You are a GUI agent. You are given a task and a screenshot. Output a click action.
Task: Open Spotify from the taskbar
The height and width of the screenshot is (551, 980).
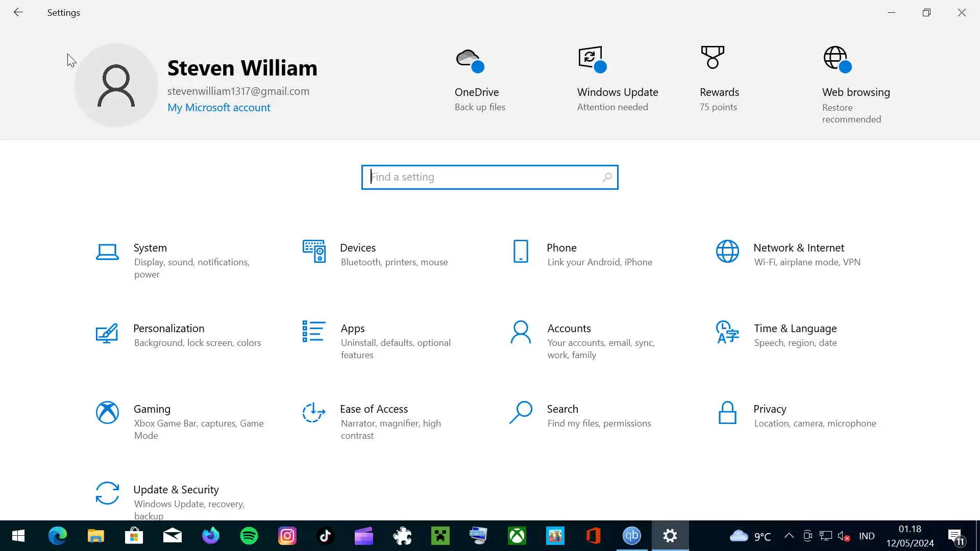coord(249,536)
